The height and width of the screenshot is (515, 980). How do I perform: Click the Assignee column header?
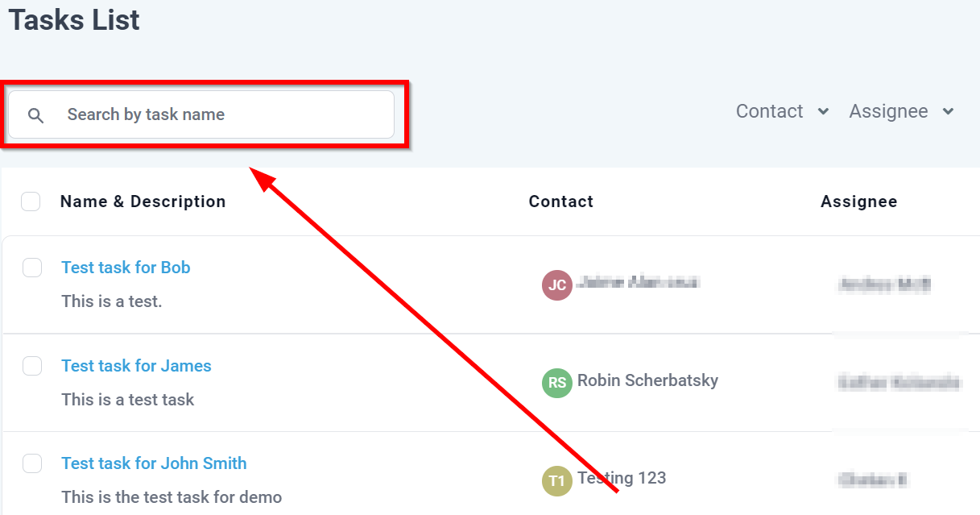click(x=858, y=201)
